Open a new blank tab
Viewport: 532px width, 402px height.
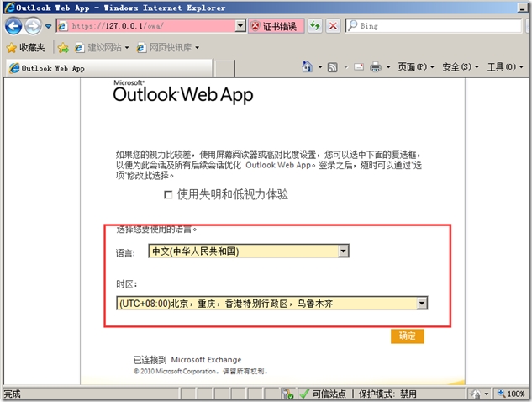pyautogui.click(x=224, y=69)
